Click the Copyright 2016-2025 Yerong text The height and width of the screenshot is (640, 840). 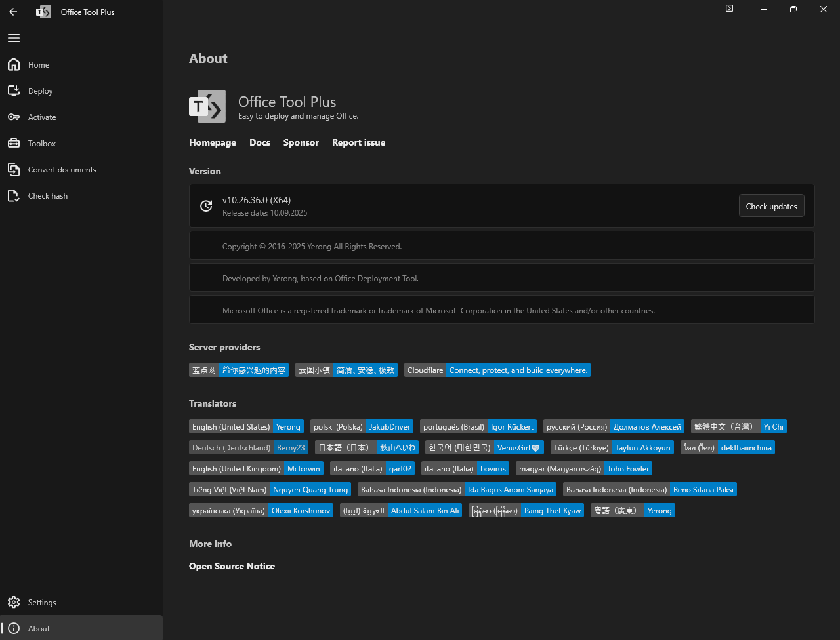coord(312,247)
